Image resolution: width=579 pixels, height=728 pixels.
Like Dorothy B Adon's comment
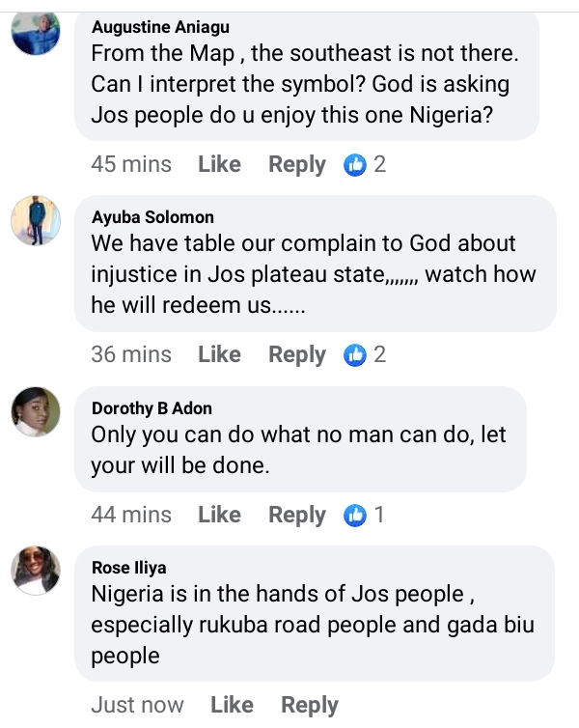(219, 516)
